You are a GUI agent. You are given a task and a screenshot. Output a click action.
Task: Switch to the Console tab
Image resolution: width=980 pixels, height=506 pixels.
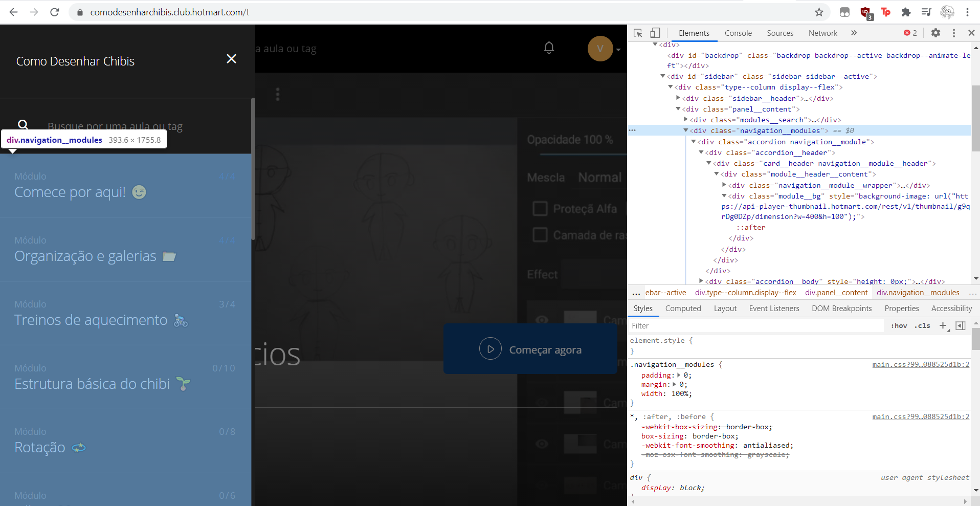pos(738,33)
